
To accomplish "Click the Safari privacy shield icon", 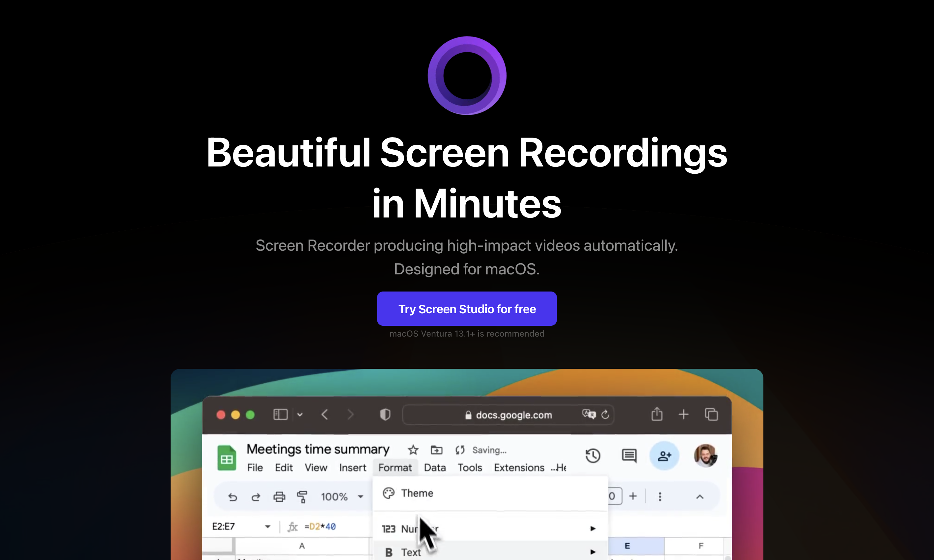I will tap(385, 415).
